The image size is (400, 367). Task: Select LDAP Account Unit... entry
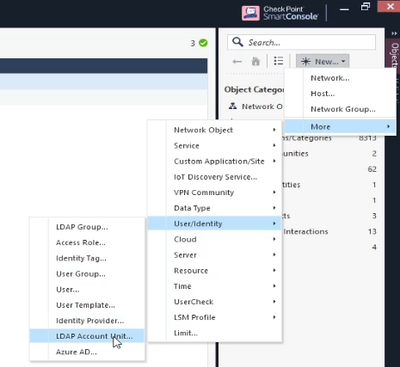tap(87, 336)
